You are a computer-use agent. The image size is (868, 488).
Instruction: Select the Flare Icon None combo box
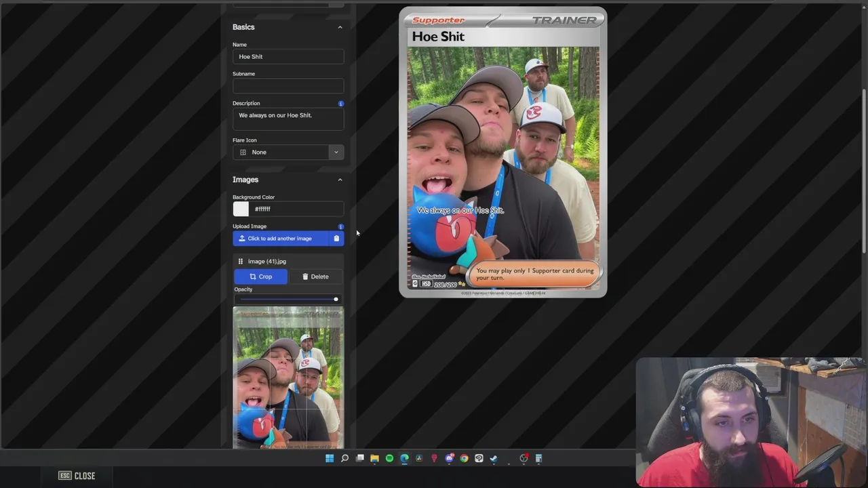coord(288,152)
